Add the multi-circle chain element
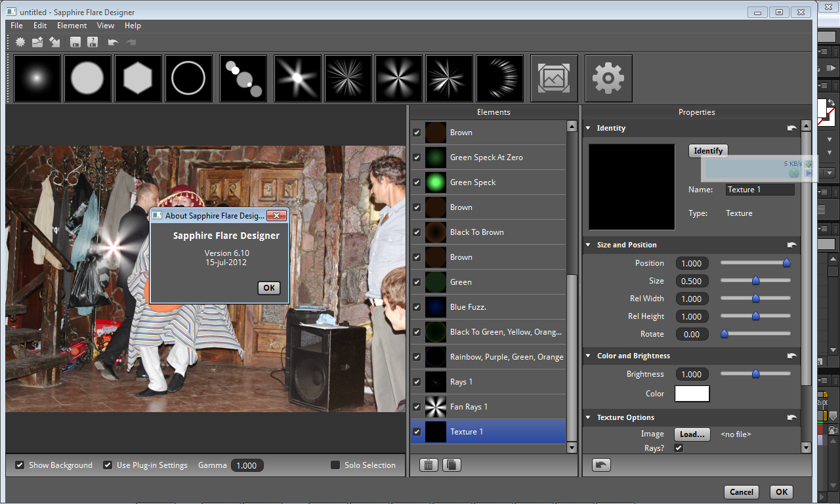Screen dimensions: 840x504 pos(243,79)
